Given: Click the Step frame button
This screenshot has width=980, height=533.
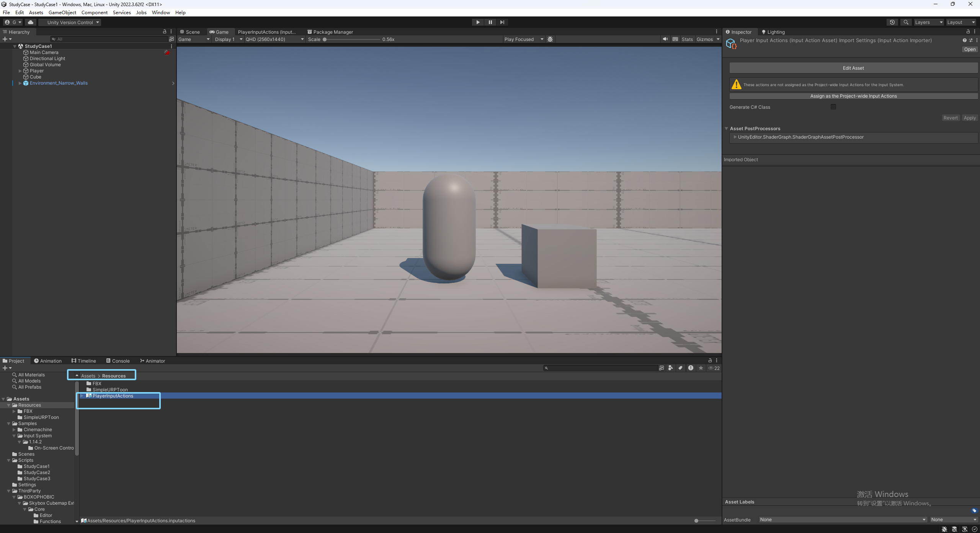Looking at the screenshot, I should coord(502,22).
